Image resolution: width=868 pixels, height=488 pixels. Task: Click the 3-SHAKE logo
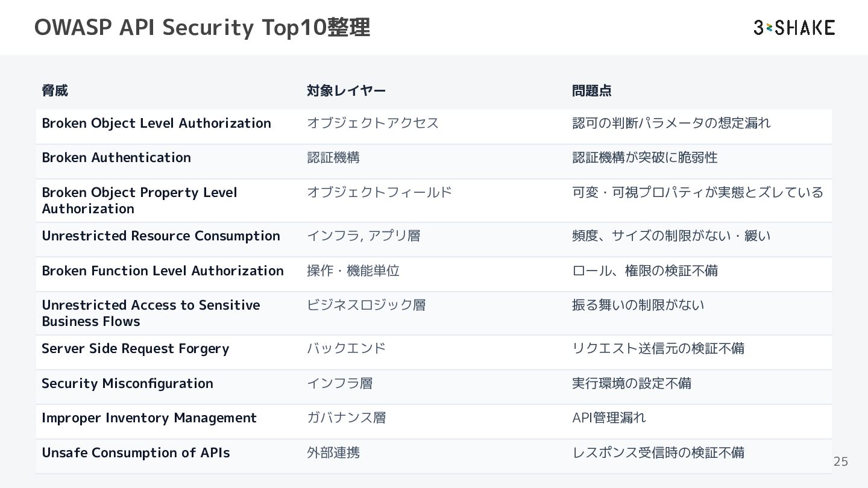[794, 27]
